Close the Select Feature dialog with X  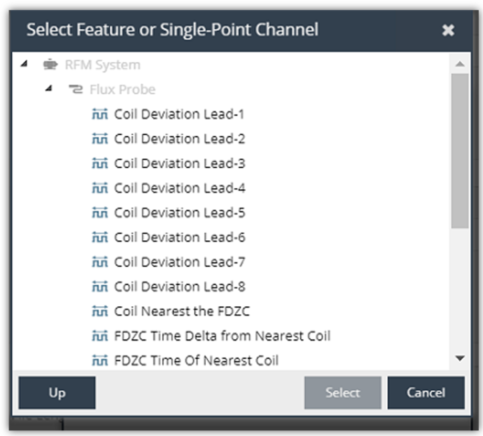click(x=448, y=30)
